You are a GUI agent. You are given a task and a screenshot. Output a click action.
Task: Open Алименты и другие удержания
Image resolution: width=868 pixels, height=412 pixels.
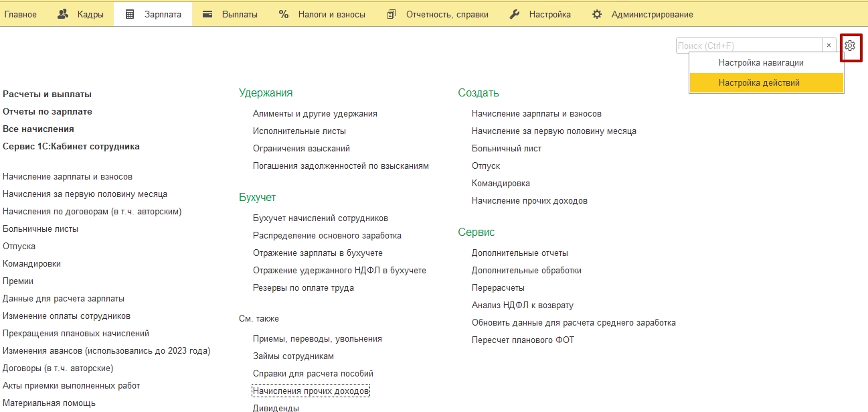pos(315,114)
